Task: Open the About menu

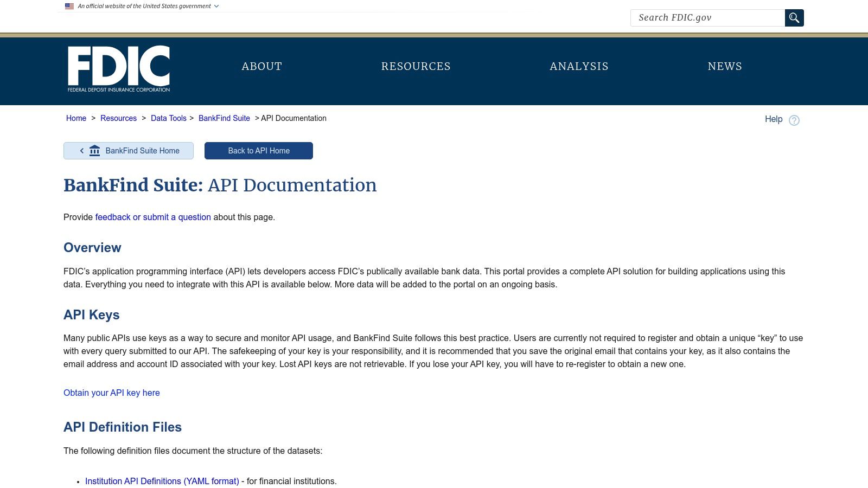Action: pyautogui.click(x=261, y=66)
